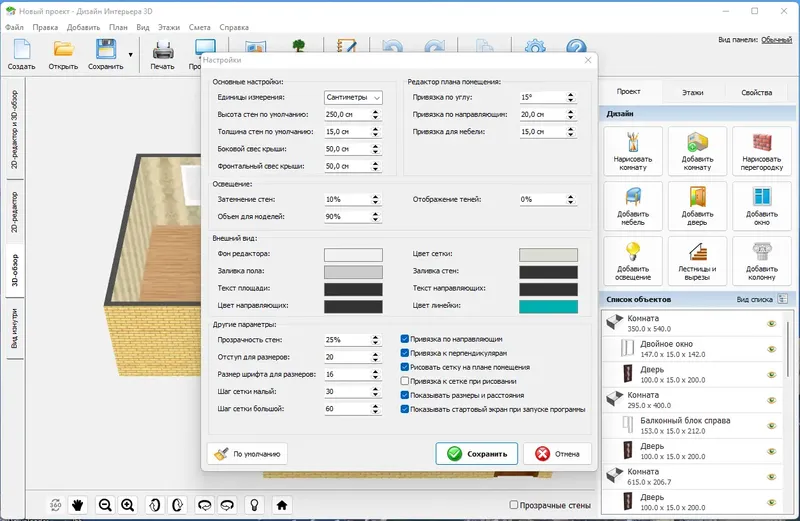Open the dropdown arrow beside Сохранить toolbar button
This screenshot has width=800, height=521.
130,55
